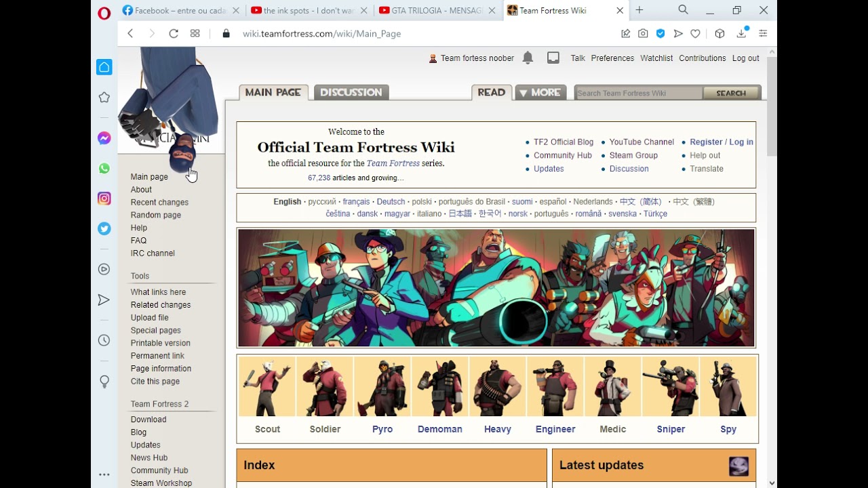Viewport: 868px width, 488px height.
Task: Click the SEARCH button
Action: coord(731,93)
